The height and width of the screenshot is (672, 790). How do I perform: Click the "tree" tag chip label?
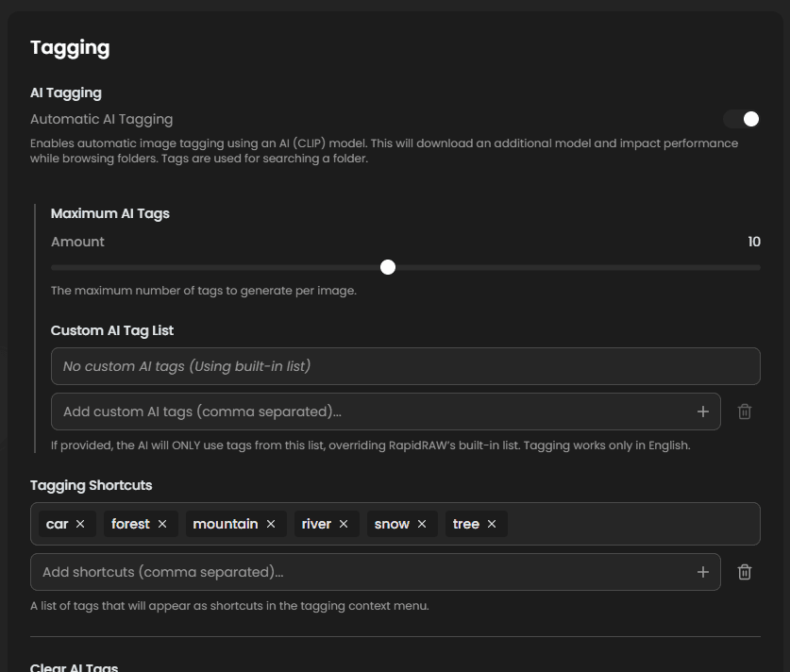point(466,524)
